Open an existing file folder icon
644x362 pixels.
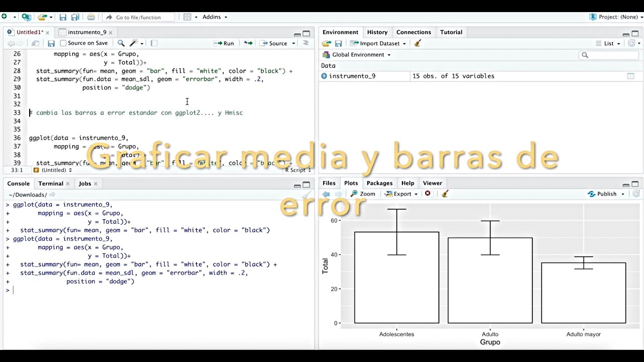42,17
